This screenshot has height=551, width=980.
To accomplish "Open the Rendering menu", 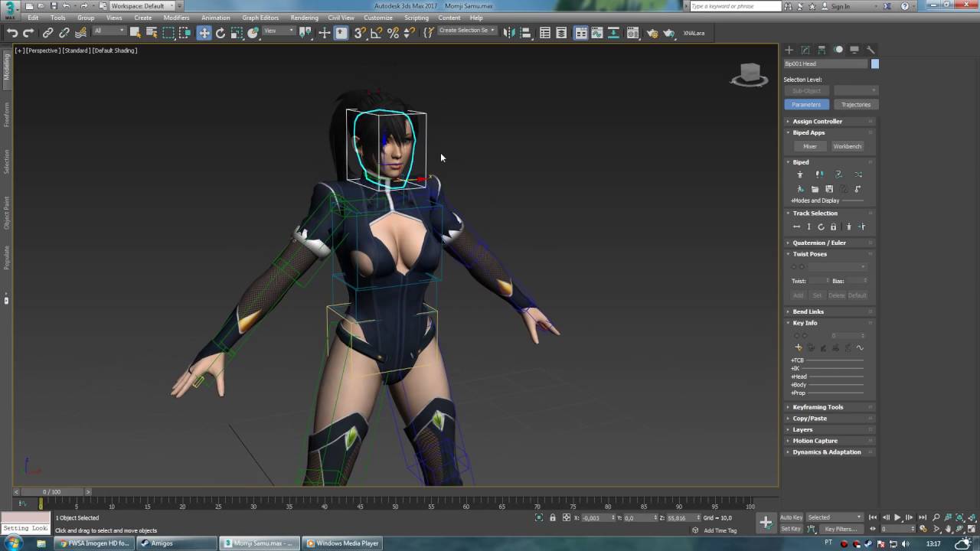I will (304, 18).
